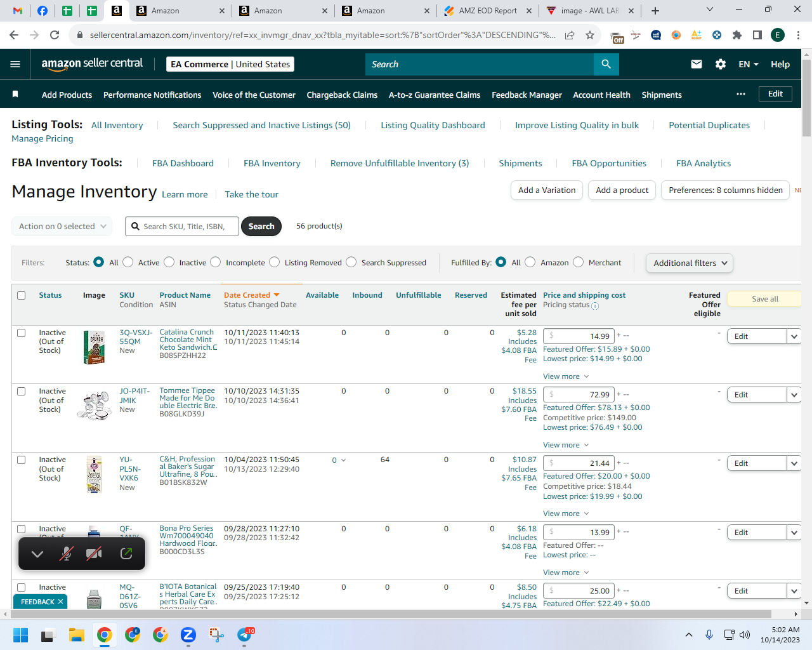Click the magnifier search button in header
The height and width of the screenshot is (650, 812).
click(606, 64)
